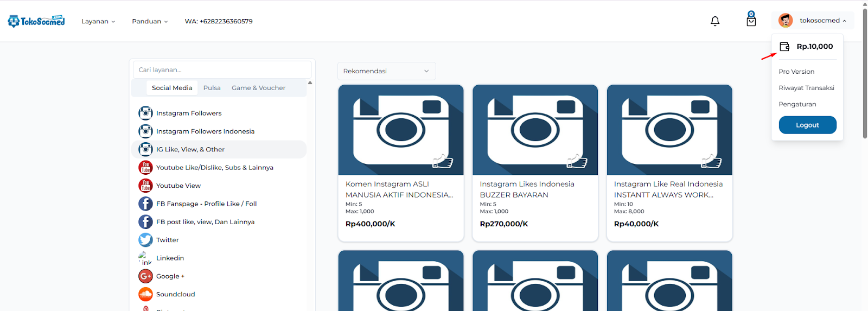Viewport: 868px width, 311px height.
Task: Expand the Layanan dropdown menu
Action: click(98, 21)
